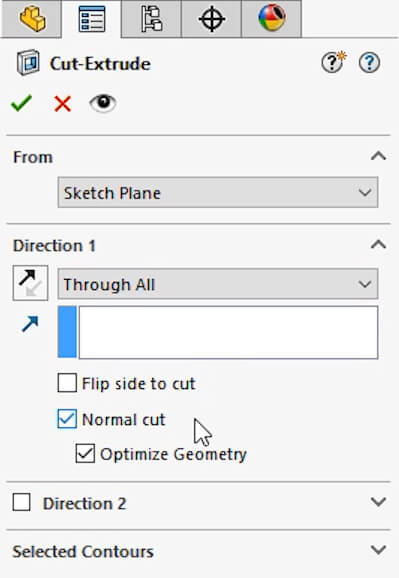
Task: Open the Through All end condition dropdown
Action: coord(218,284)
